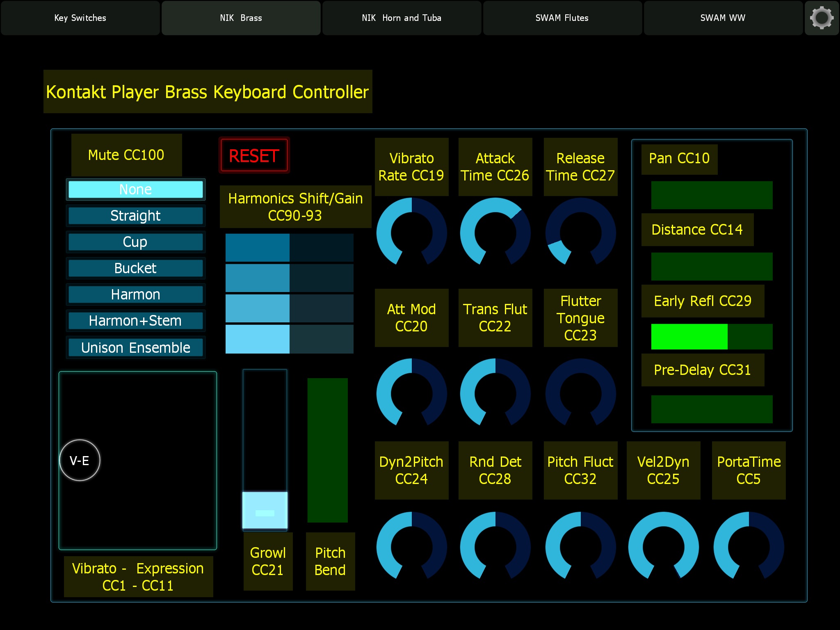Click the Pre-Delay CC31 label

coord(703,370)
